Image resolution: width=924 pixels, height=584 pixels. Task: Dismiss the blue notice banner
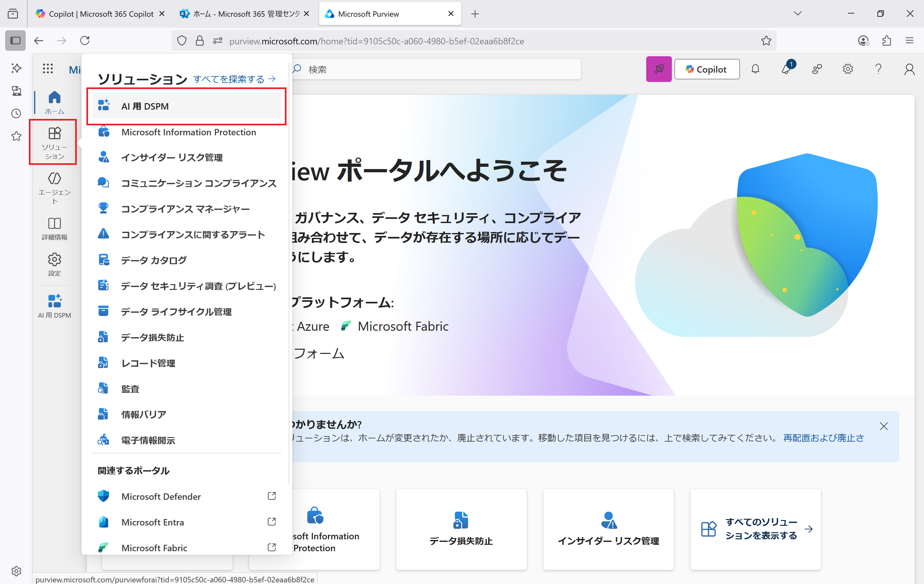(x=884, y=426)
